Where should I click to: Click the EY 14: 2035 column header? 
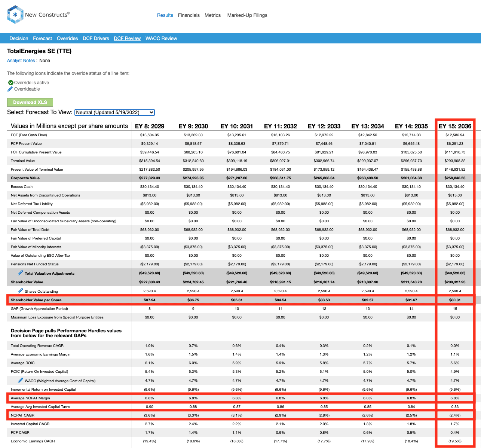click(411, 126)
